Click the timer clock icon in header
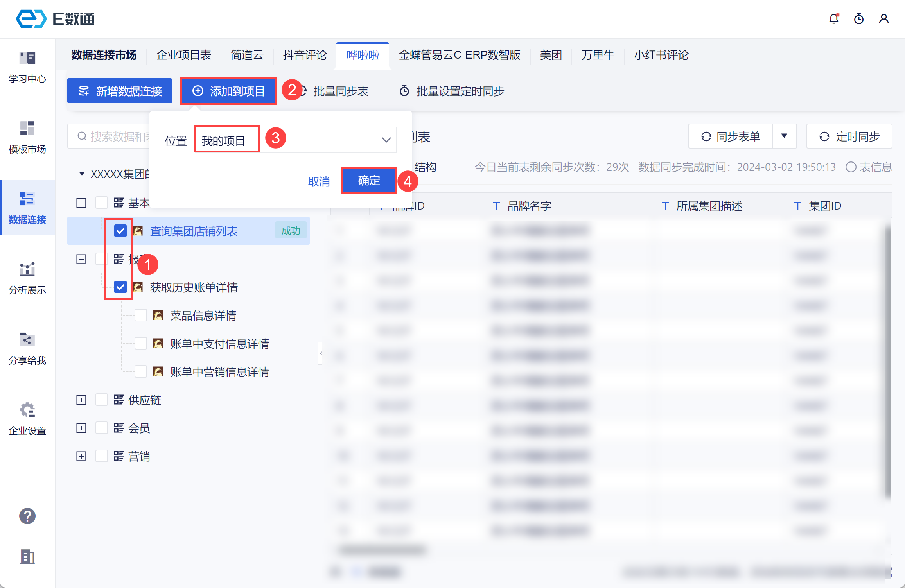The image size is (905, 588). click(x=859, y=18)
